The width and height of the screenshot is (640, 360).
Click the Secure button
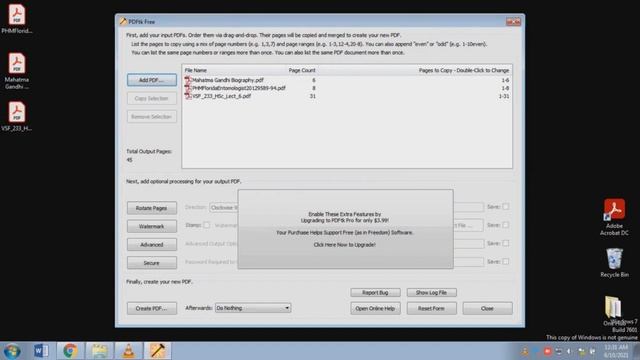click(x=151, y=263)
